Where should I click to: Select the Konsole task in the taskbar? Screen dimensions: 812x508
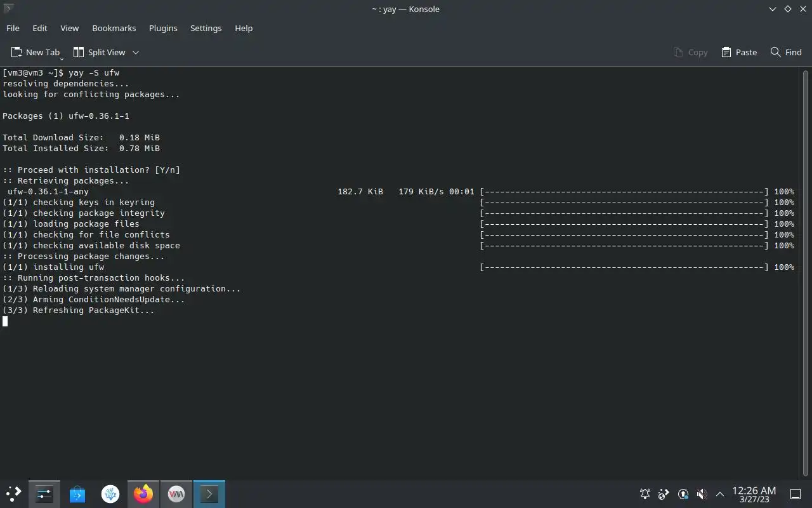209,493
